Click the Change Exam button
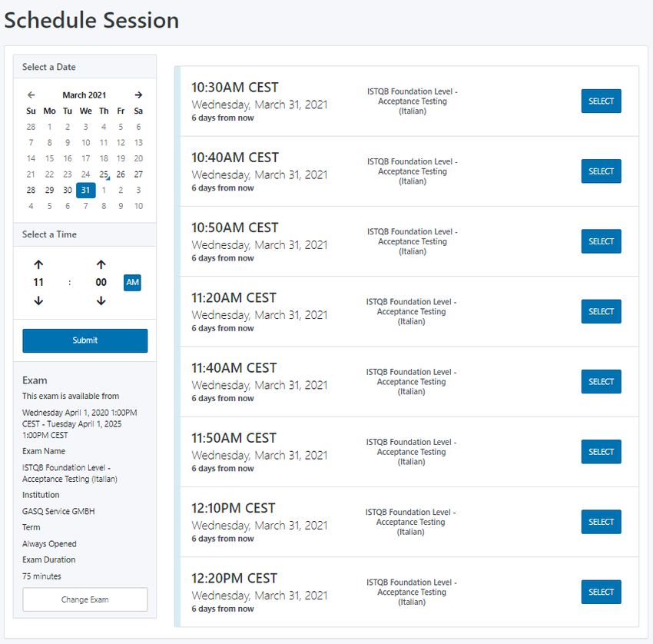Screen dimensions: 653x644 (x=85, y=599)
